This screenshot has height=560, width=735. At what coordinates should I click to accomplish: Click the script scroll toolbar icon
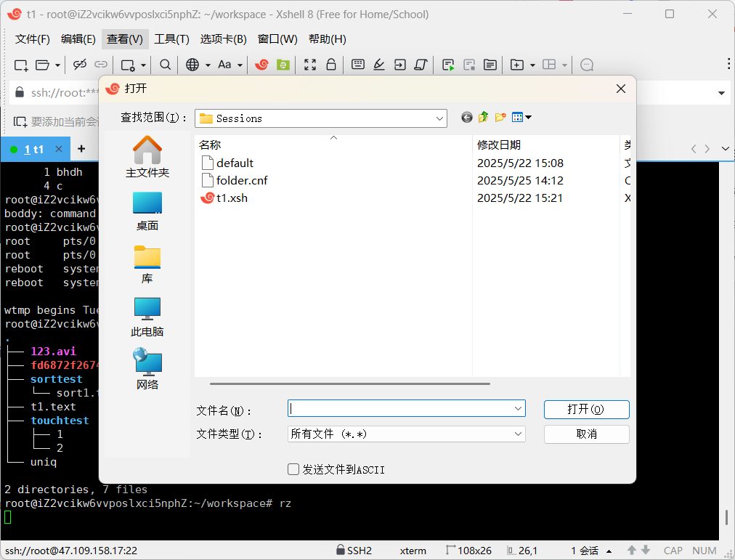(x=421, y=65)
